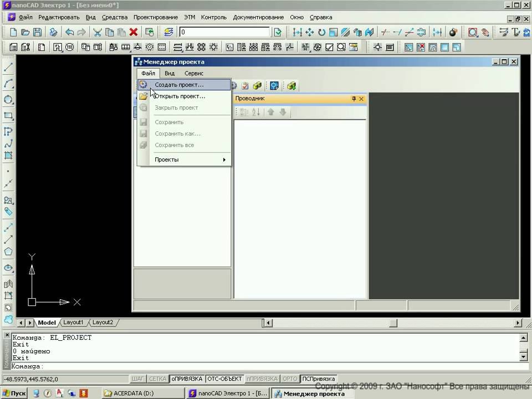Click previous layout tab scroll arrow

(21, 323)
